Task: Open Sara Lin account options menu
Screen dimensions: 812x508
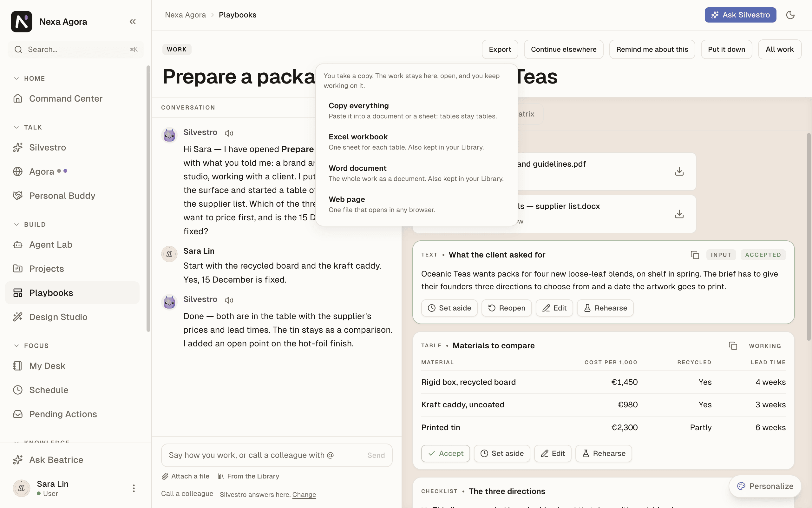Action: (x=134, y=488)
